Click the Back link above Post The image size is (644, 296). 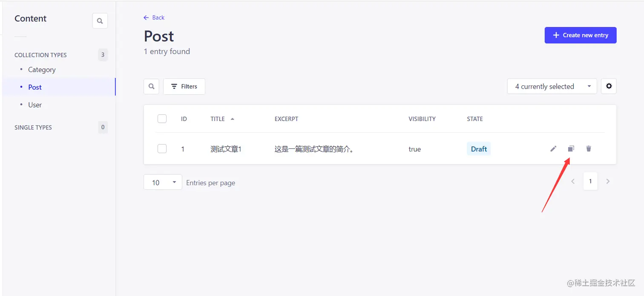tap(154, 17)
